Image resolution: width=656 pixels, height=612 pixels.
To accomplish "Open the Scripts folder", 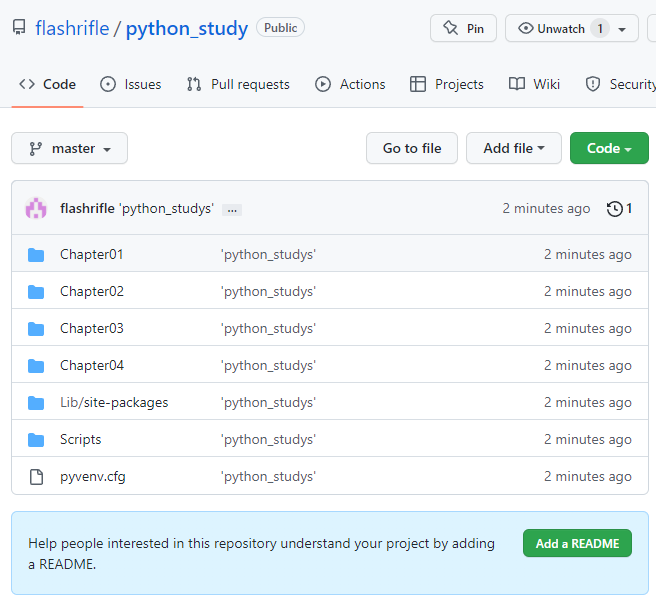I will click(81, 440).
